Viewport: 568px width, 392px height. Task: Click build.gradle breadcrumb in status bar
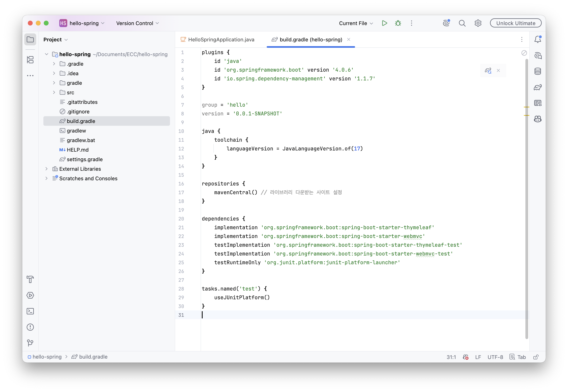(90, 357)
